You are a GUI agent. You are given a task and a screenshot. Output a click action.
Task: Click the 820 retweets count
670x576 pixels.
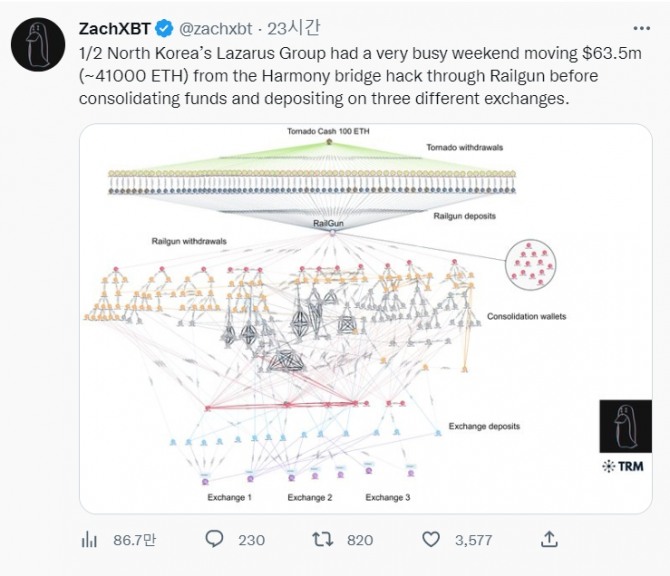[359, 540]
